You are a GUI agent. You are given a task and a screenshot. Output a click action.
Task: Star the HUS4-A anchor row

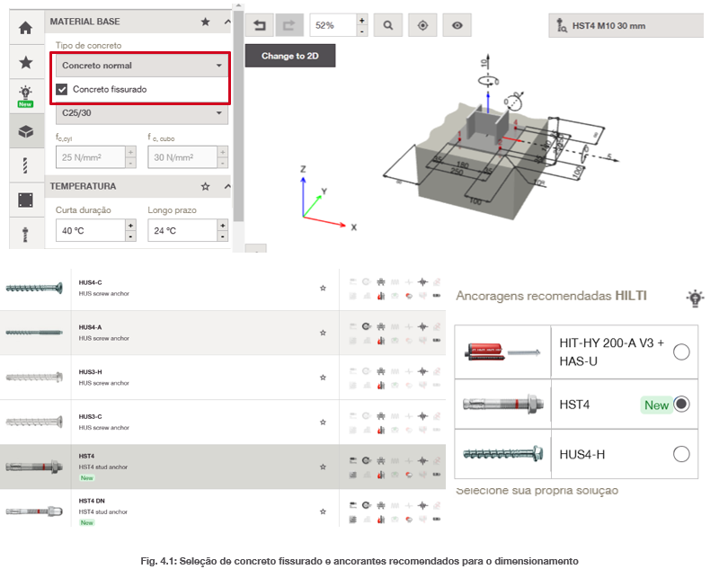tap(324, 333)
